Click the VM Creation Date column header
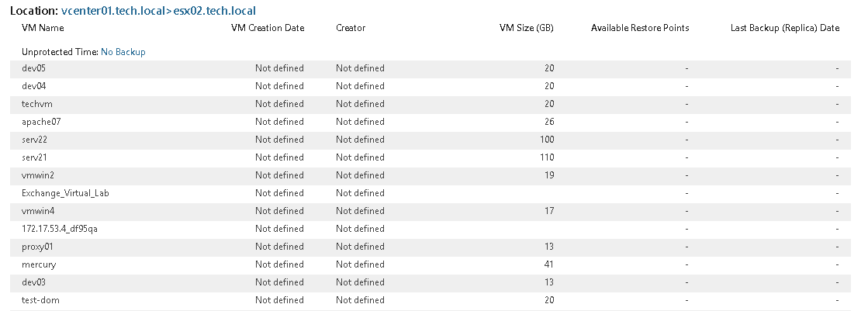The height and width of the screenshot is (311, 868). click(268, 28)
